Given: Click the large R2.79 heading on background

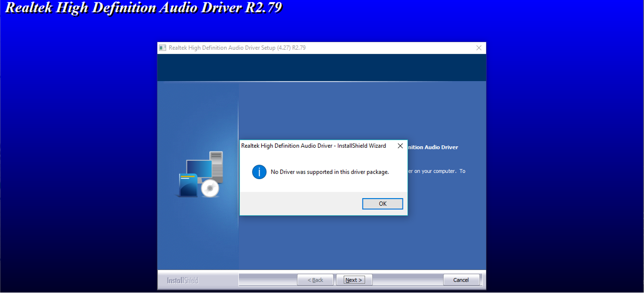Looking at the screenshot, I should coord(143,8).
